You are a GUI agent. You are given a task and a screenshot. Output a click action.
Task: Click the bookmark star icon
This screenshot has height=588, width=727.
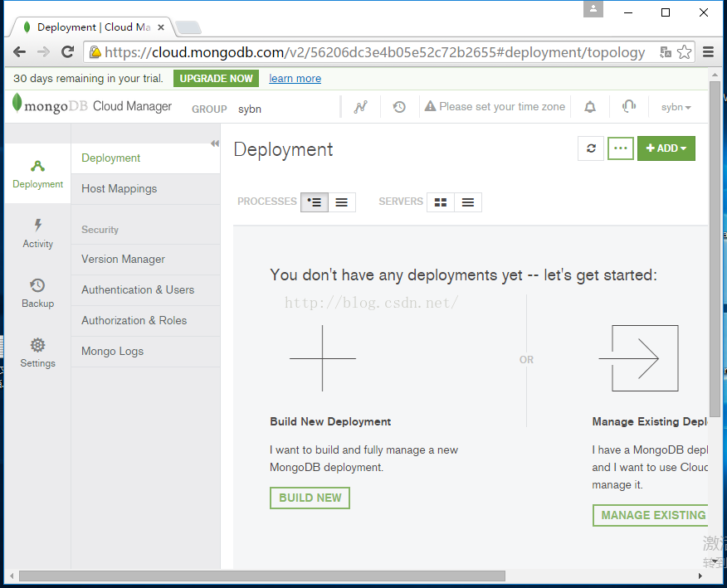[685, 52]
